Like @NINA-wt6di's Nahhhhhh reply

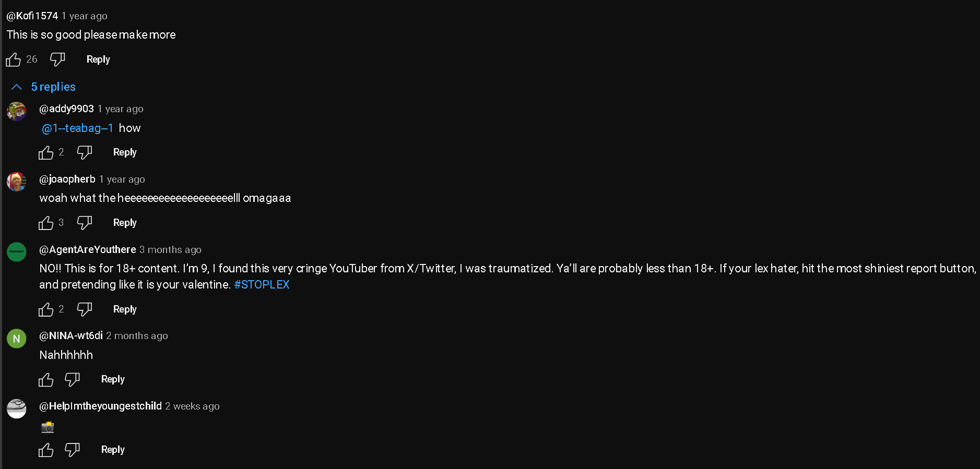pos(46,380)
